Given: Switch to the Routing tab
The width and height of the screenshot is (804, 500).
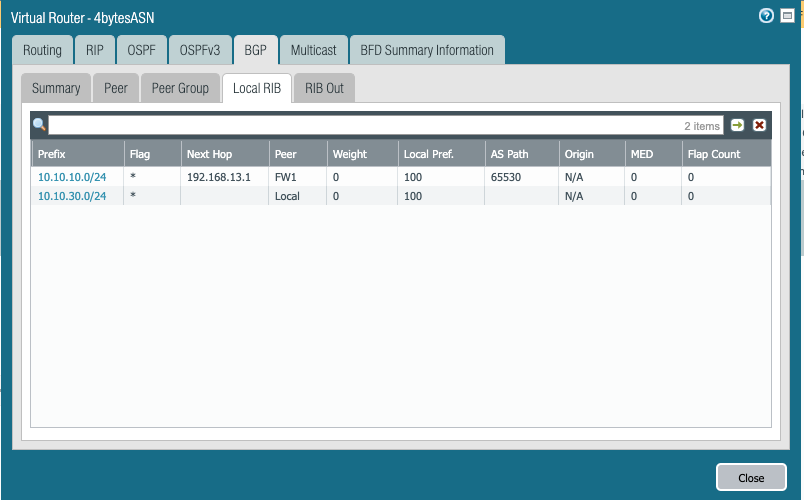Looking at the screenshot, I should point(42,50).
